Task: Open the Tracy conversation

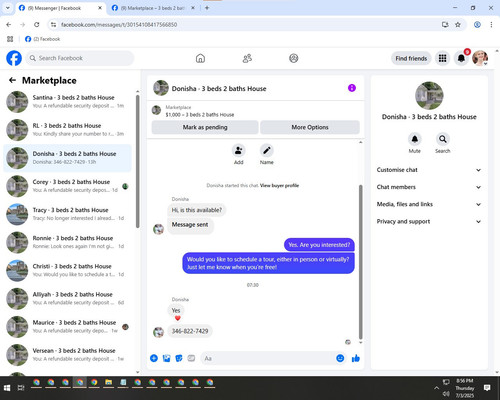Action: point(67,214)
